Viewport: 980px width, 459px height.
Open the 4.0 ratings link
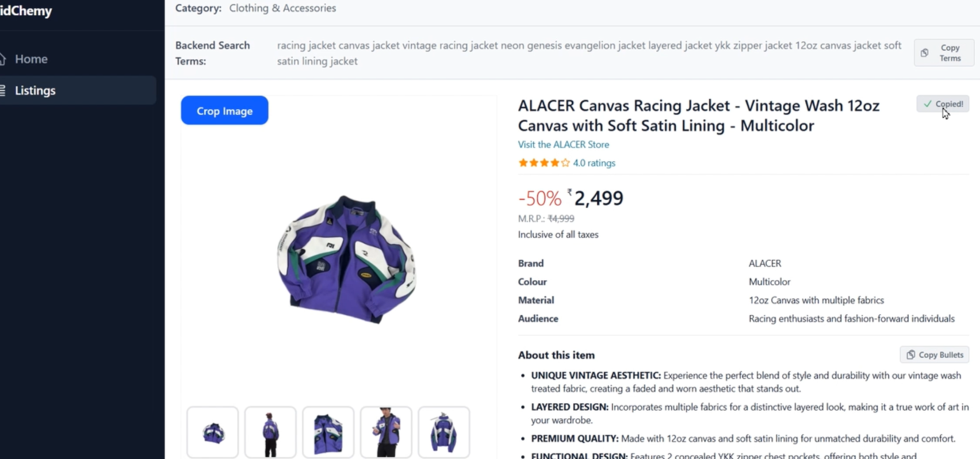coord(594,163)
